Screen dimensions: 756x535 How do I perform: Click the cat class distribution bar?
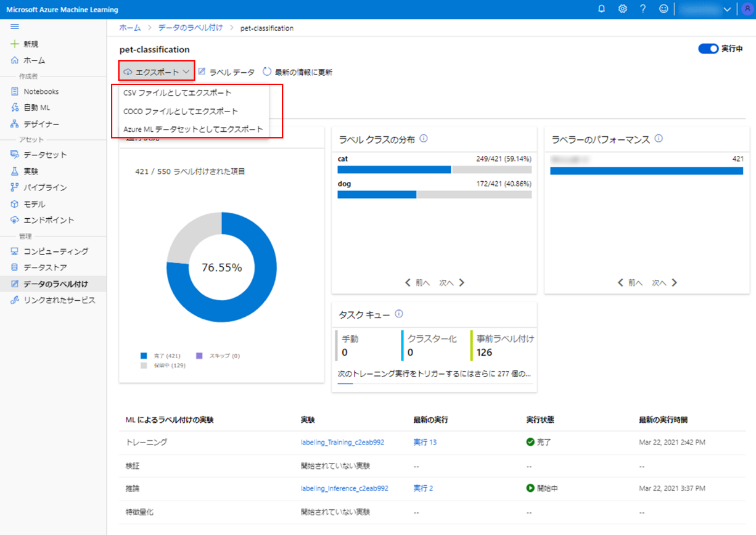[x=435, y=169]
